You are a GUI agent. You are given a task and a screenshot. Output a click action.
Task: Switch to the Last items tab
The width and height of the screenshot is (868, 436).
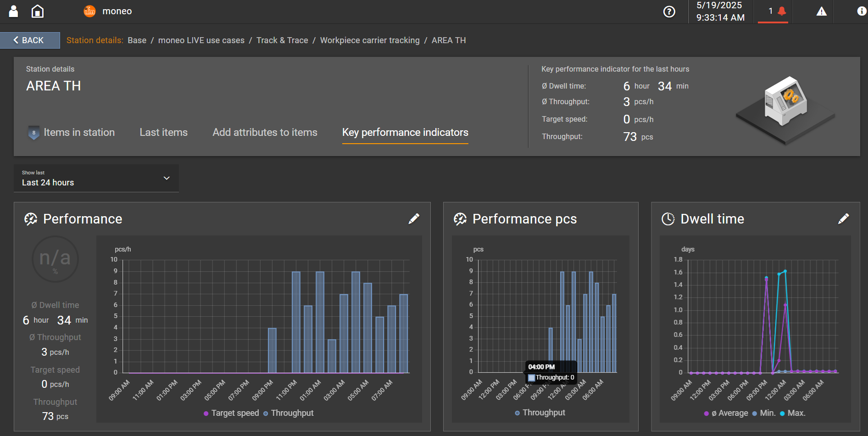coord(163,133)
